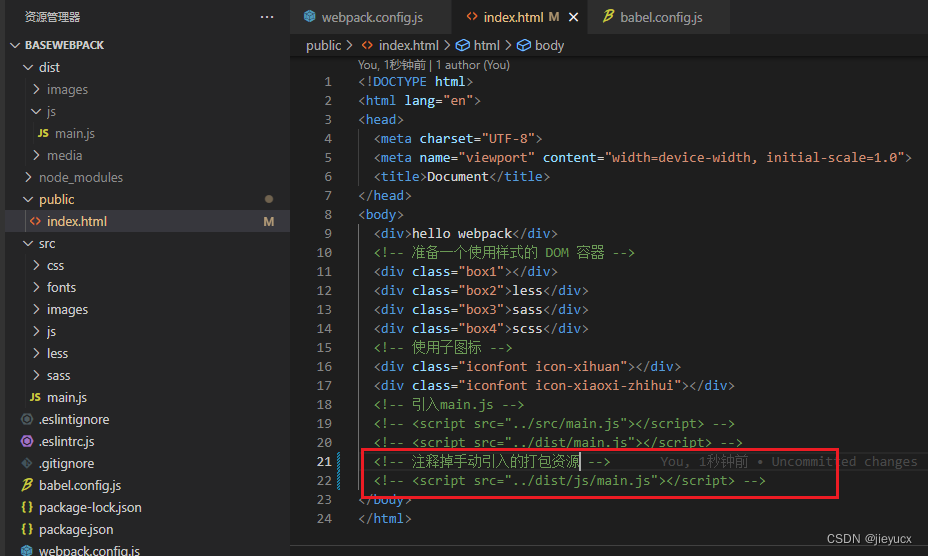
Task: Open the .gitignore file
Action: pos(66,464)
